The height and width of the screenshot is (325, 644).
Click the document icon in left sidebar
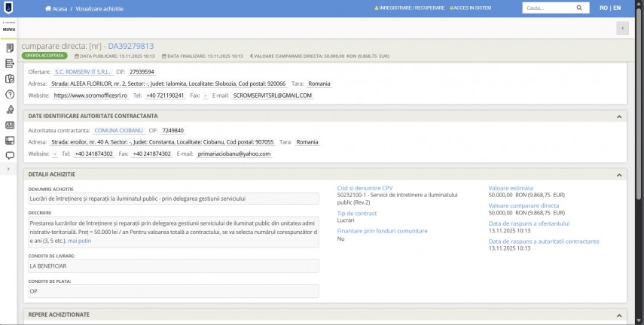[x=10, y=48]
